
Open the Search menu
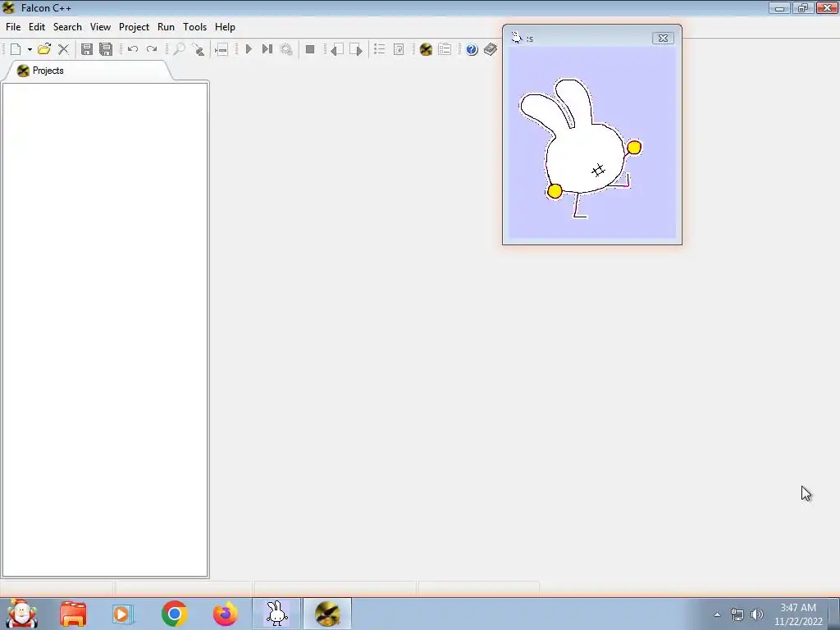pyautogui.click(x=67, y=27)
